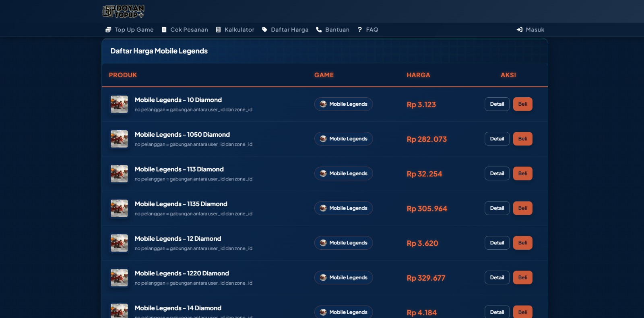
Task: Go to the Kalkulator page
Action: click(239, 30)
